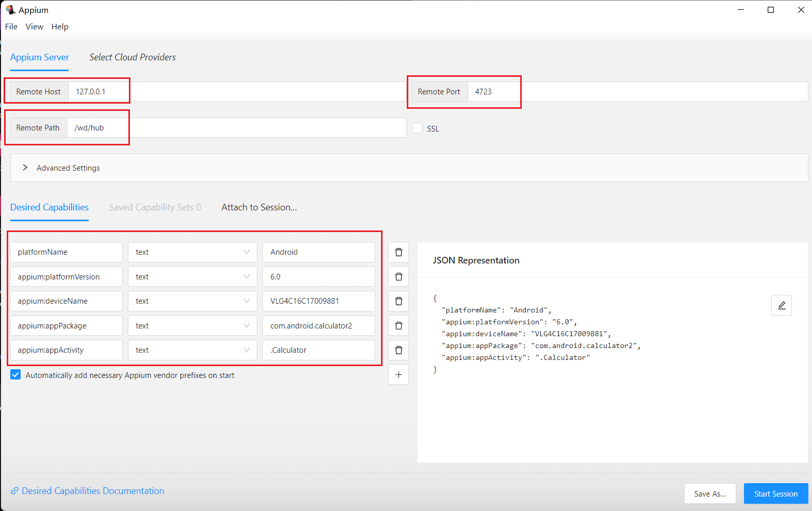Close the Appium window

(x=801, y=10)
